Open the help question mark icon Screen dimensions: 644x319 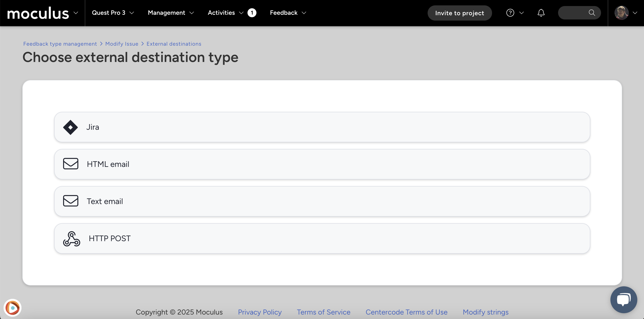510,13
